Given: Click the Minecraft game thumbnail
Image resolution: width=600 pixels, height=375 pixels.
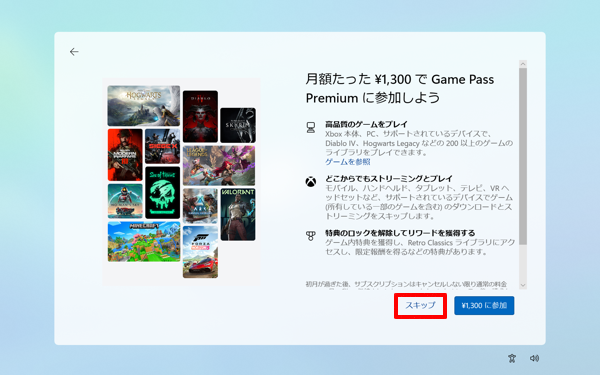Looking at the screenshot, I should [x=143, y=242].
